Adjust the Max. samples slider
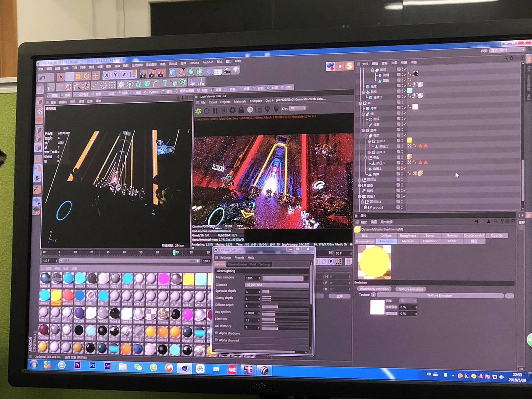The height and width of the screenshot is (399, 532). click(285, 278)
